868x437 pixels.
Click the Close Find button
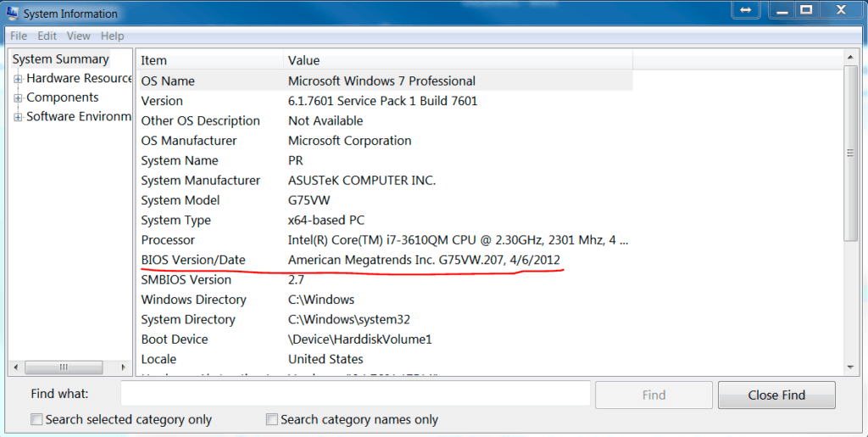(x=776, y=395)
